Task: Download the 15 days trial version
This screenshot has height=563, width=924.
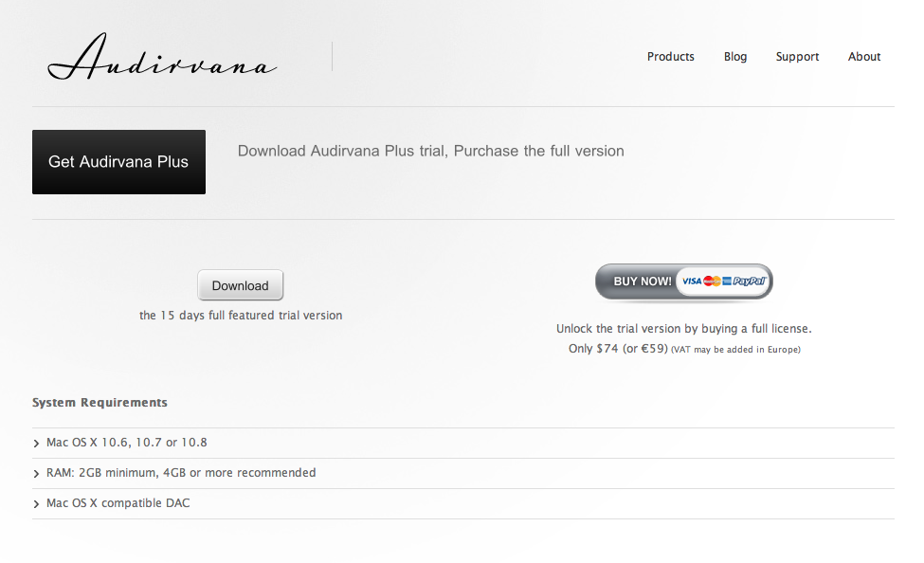Action: click(241, 285)
